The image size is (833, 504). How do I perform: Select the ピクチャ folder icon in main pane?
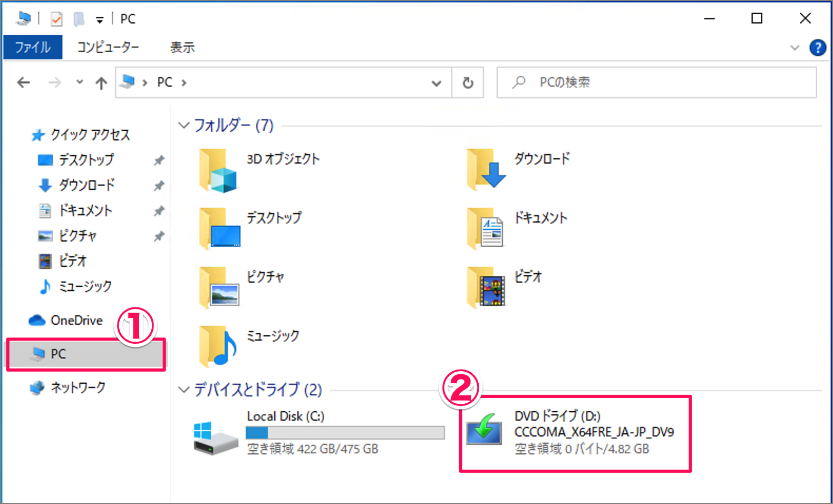(x=219, y=287)
